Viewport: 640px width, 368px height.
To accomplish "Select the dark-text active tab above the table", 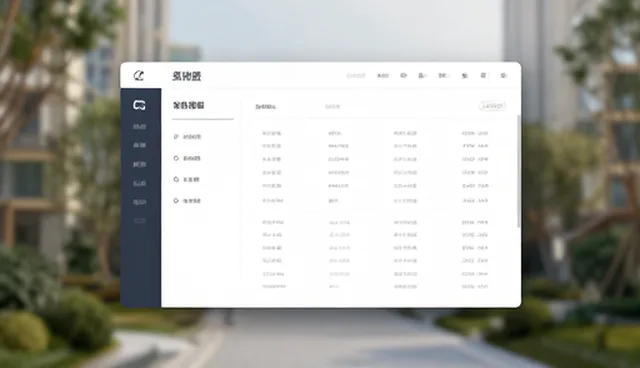I will [x=266, y=107].
